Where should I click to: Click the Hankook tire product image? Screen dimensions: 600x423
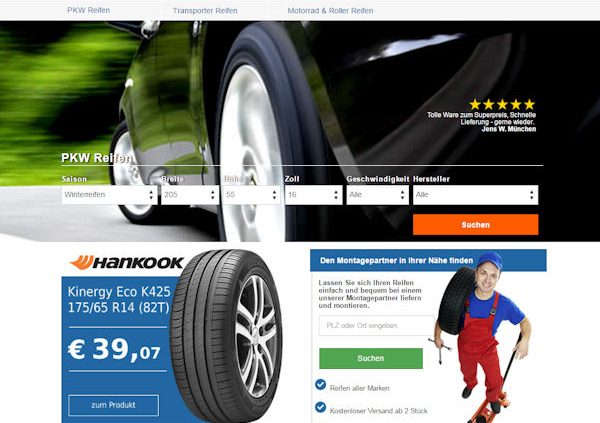coord(227,336)
